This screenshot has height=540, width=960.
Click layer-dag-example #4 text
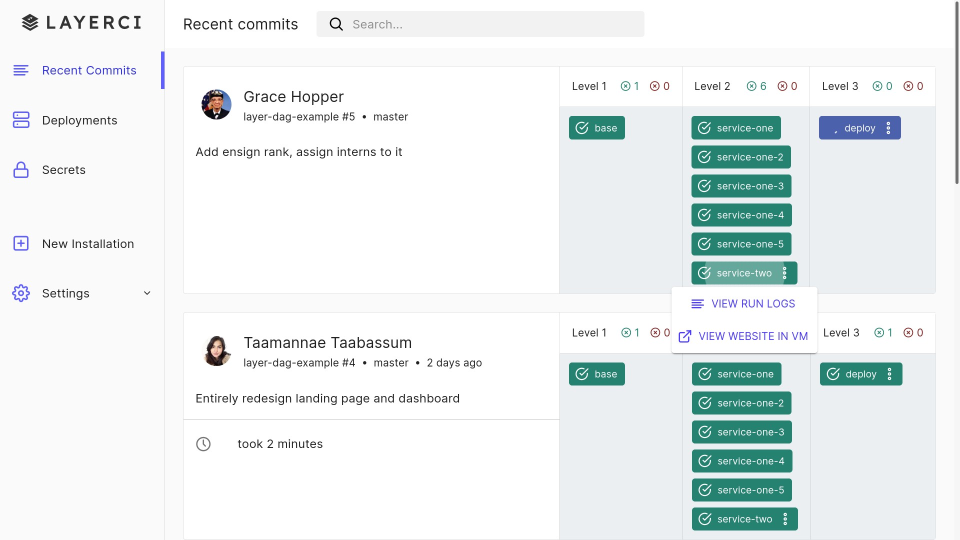point(299,362)
